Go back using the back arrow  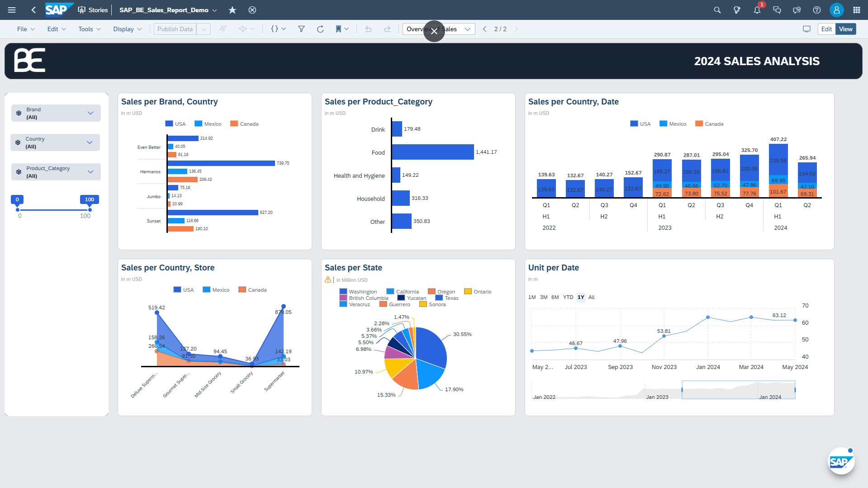[33, 10]
